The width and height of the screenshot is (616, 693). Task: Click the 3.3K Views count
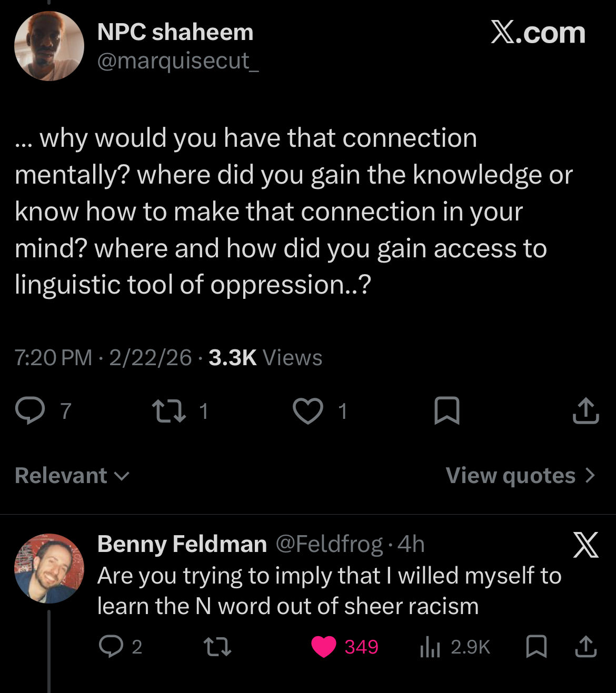click(265, 358)
